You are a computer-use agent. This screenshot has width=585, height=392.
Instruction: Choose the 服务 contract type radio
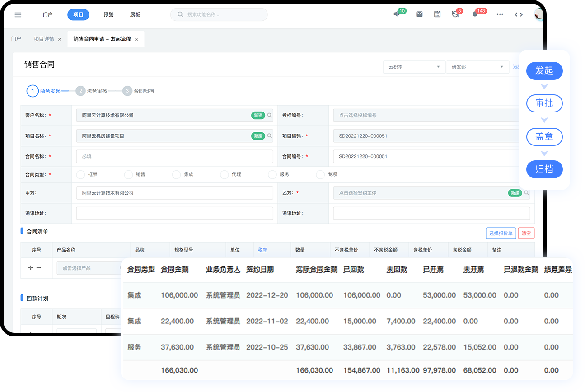pos(272,174)
